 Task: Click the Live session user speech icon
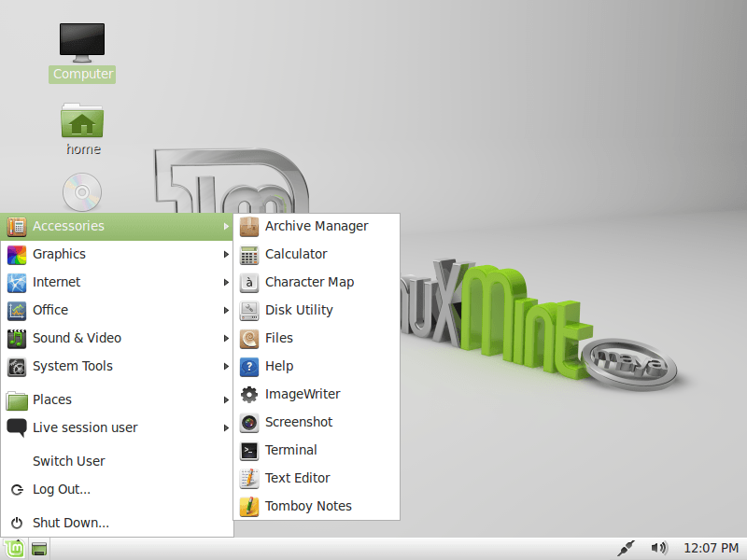point(17,427)
